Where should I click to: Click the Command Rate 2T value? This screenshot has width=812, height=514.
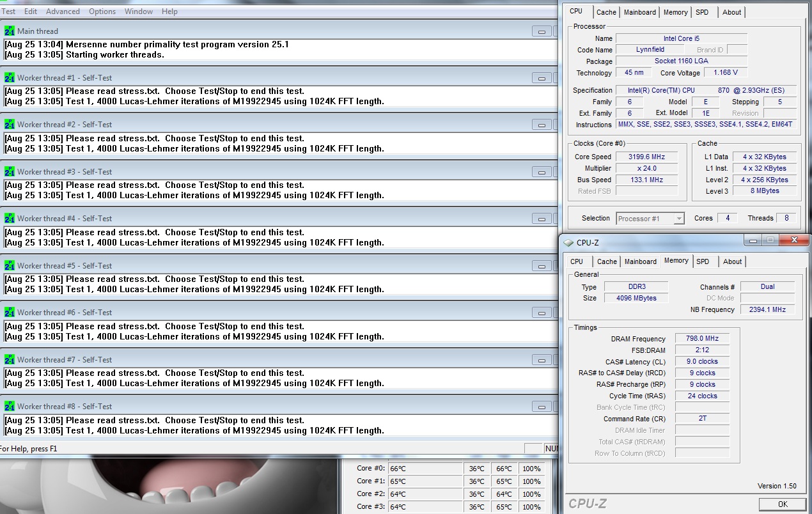pyautogui.click(x=703, y=419)
